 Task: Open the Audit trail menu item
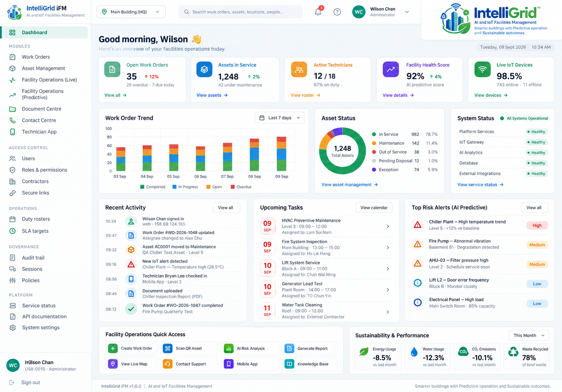pos(33,258)
